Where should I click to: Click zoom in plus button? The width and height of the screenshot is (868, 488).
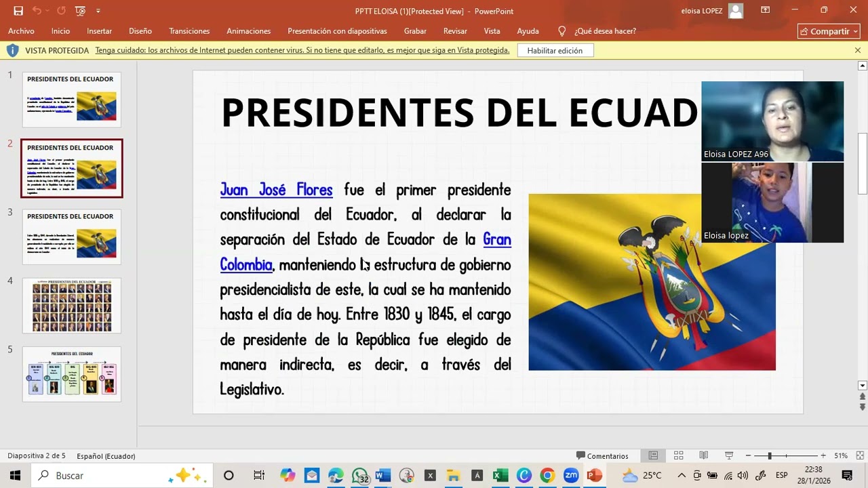(823, 456)
